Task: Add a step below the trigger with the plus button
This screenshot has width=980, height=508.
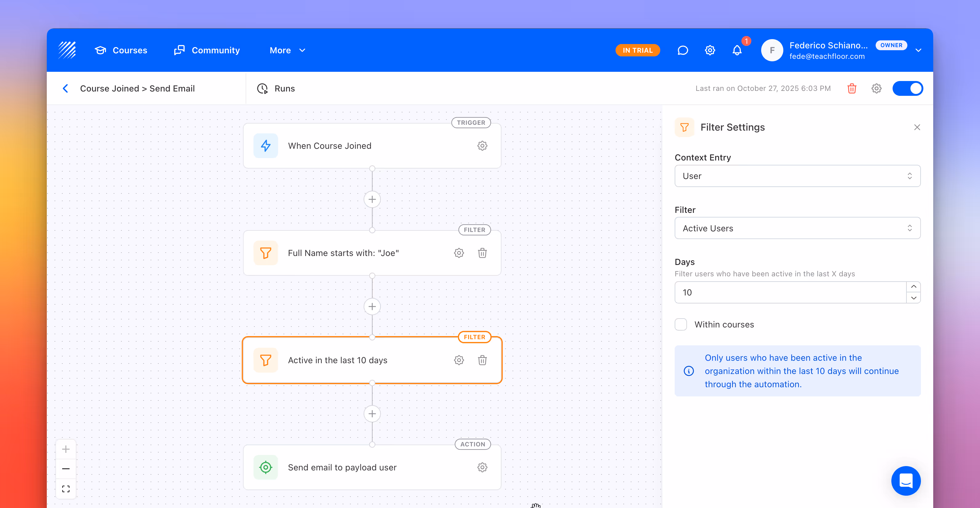Action: [372, 199]
